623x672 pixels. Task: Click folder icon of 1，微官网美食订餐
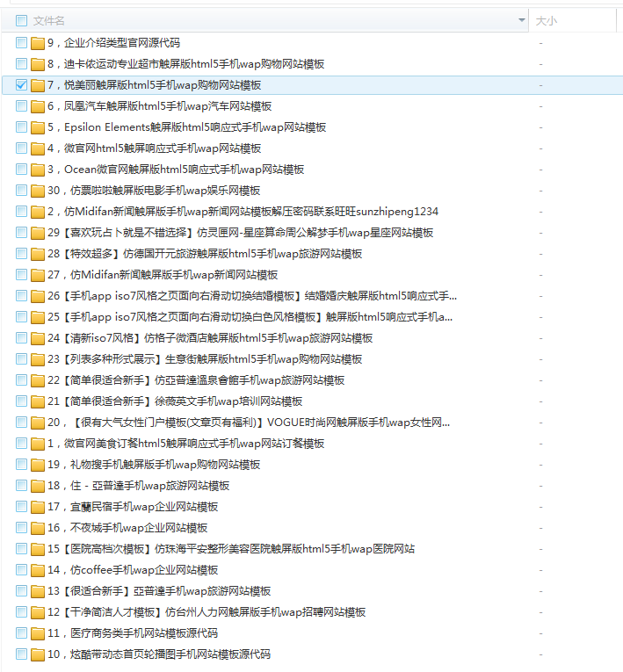[x=38, y=444]
